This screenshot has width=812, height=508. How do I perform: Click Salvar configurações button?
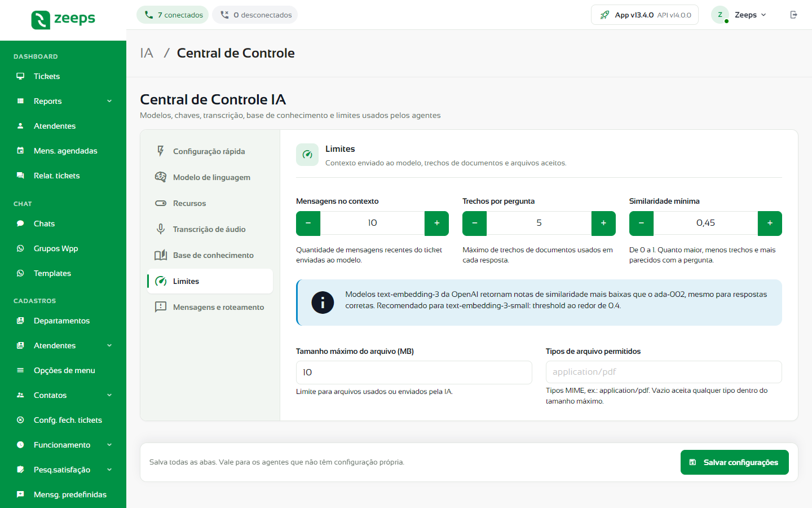734,462
